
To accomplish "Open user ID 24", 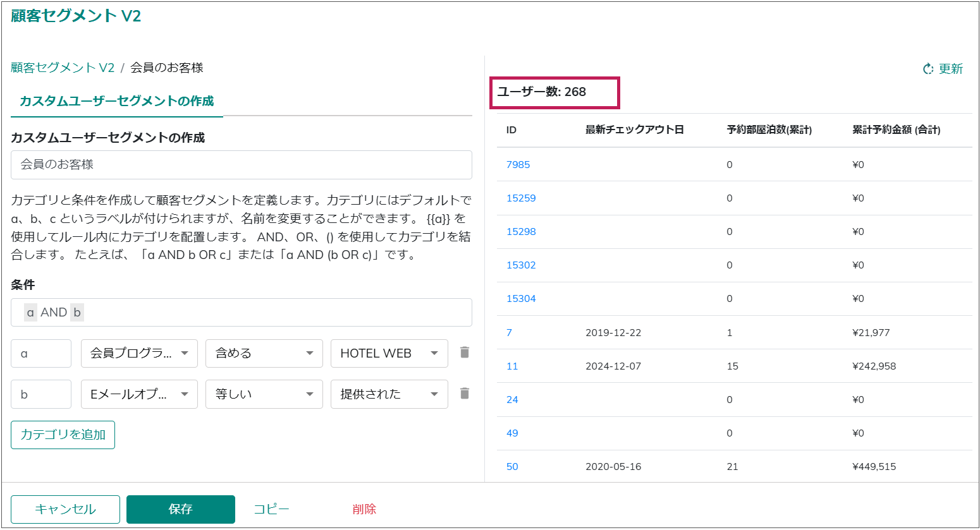I will pyautogui.click(x=512, y=399).
